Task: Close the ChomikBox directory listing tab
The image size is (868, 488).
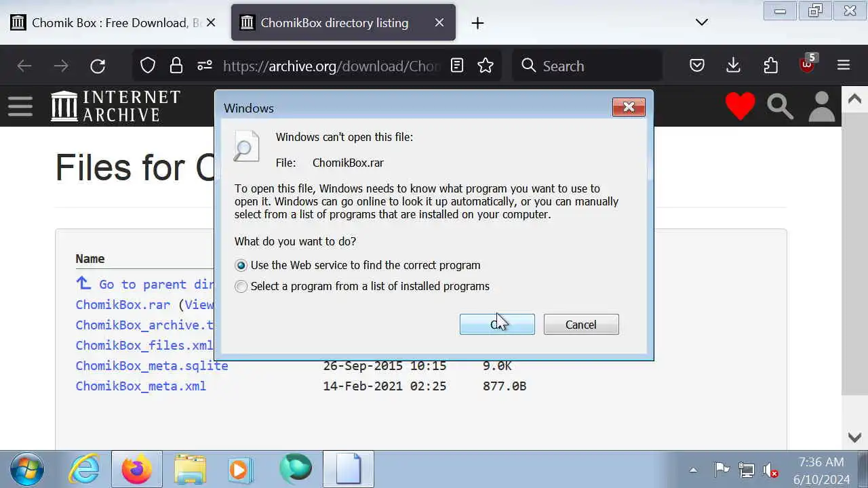Action: pos(439,22)
